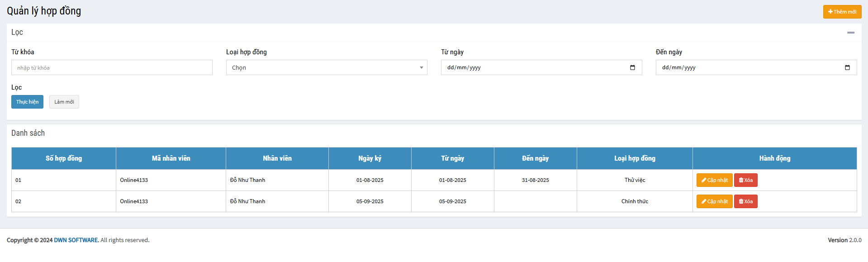Click the Số hợp đồng column header
The width and height of the screenshot is (868, 262).
coord(64,158)
